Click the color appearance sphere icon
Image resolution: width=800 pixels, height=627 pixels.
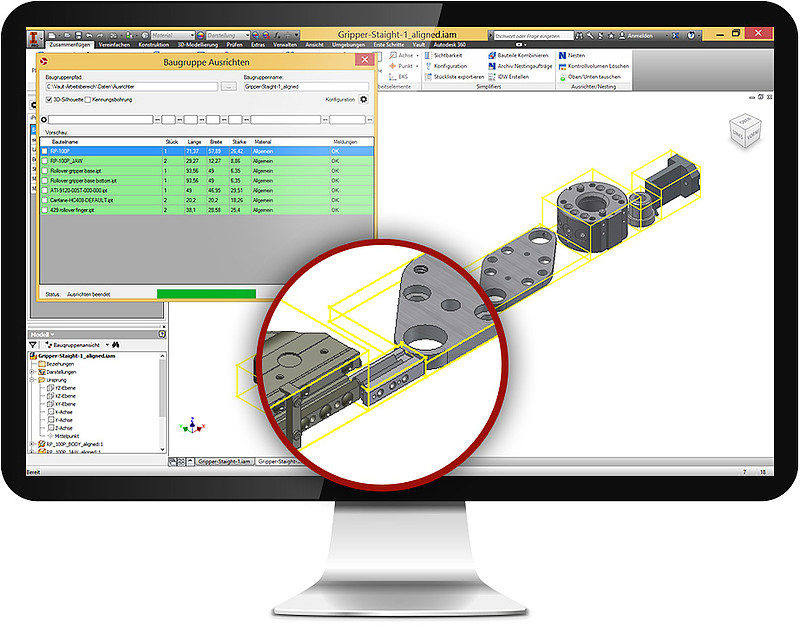pos(201,35)
